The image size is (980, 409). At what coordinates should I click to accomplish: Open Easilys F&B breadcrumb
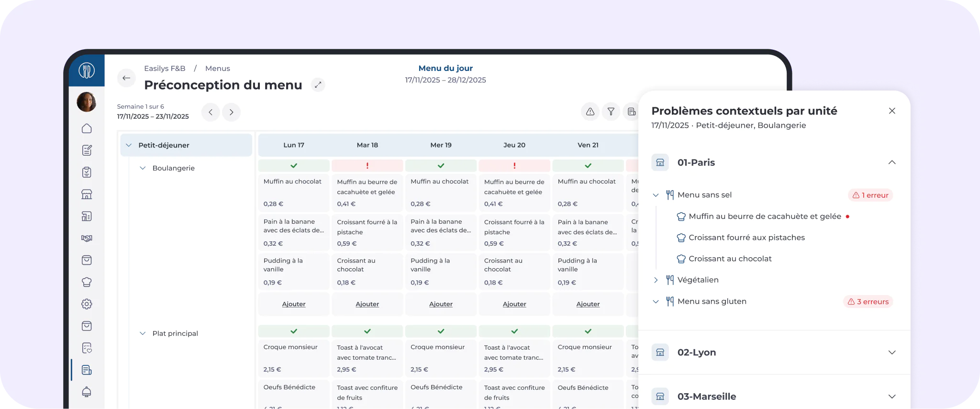165,68
